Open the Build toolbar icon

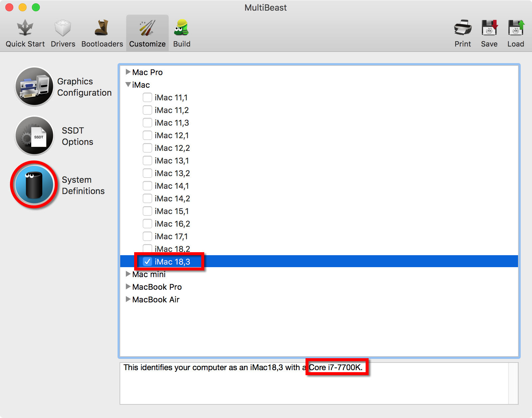coord(182,28)
